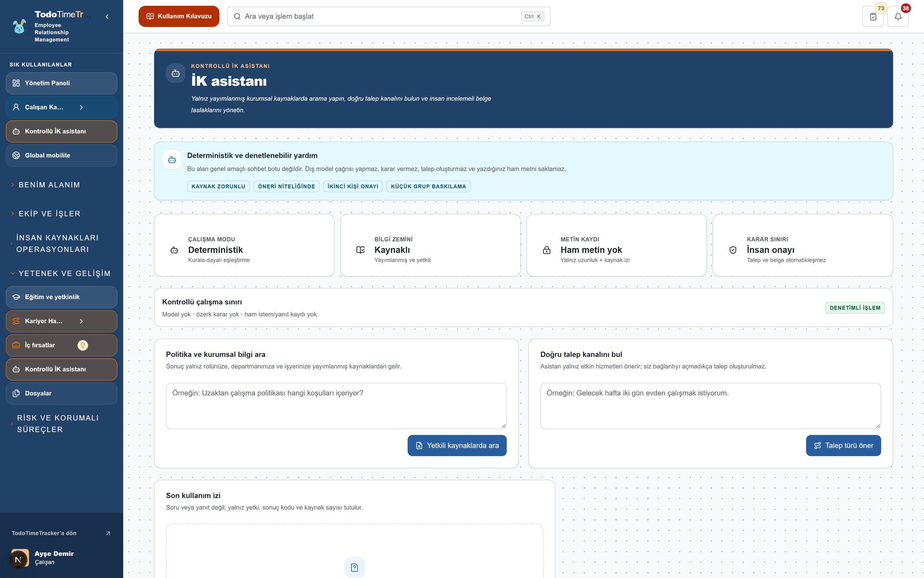This screenshot has height=578, width=924.
Task: Click the Yetkili kaynaklarda ara button
Action: pyautogui.click(x=457, y=446)
